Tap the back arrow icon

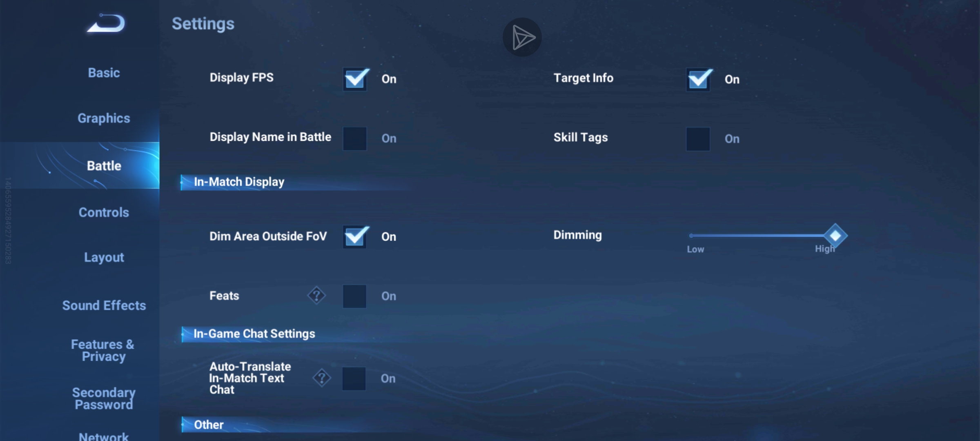(x=106, y=24)
